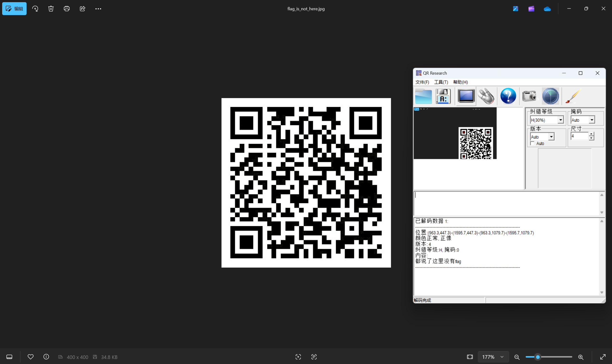Image resolution: width=612 pixels, height=364 pixels.
Task: Click the save floppy disk icon
Action: point(443,96)
